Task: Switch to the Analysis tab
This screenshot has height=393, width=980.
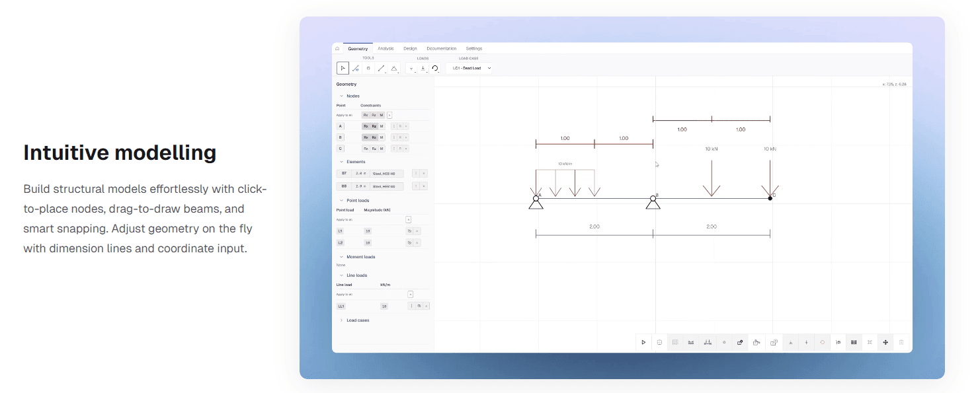Action: coord(386,48)
